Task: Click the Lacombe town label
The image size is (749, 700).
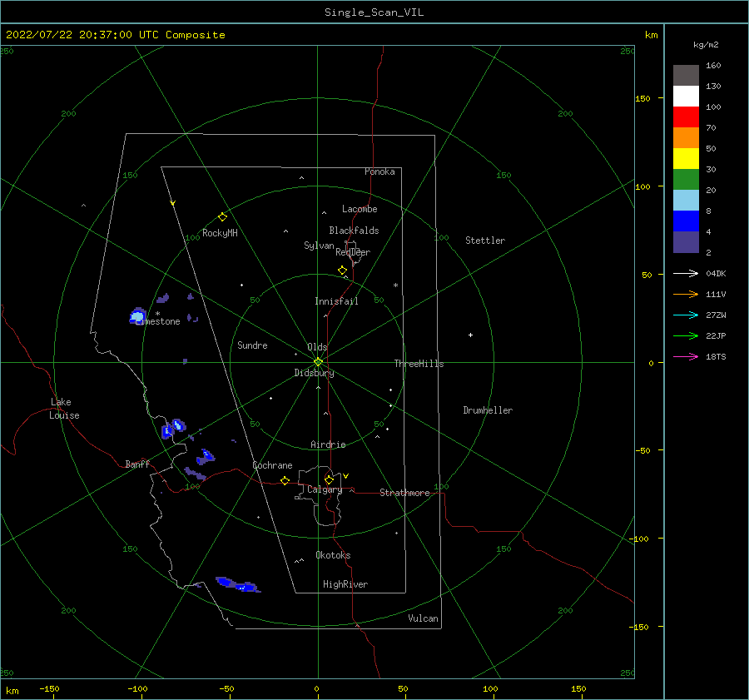Action: click(x=360, y=209)
